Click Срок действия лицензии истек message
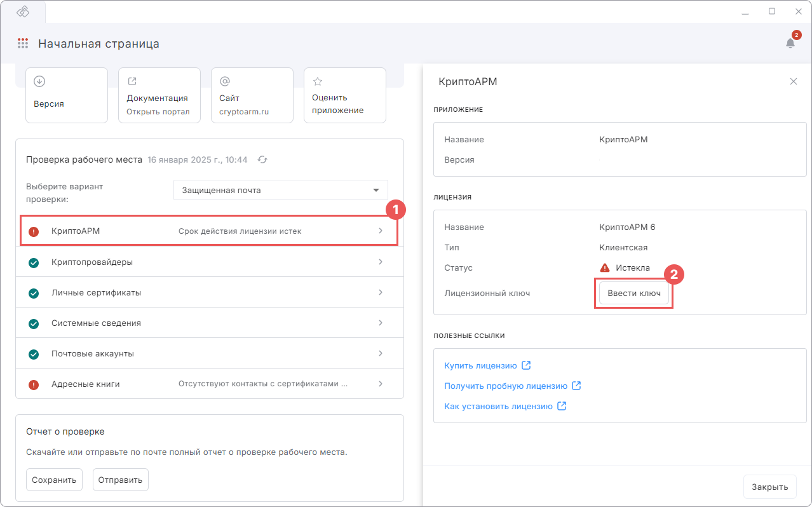Viewport: 812px width, 507px height. 240,231
